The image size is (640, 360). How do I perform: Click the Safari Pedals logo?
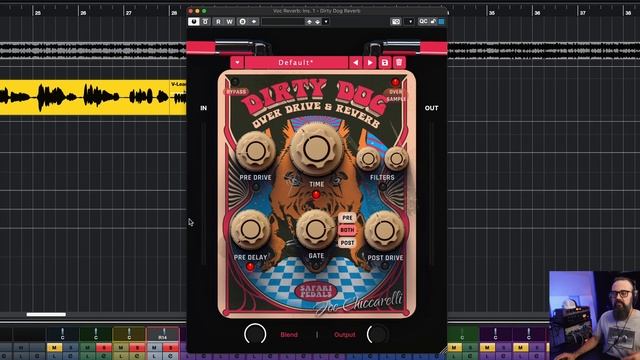316,291
